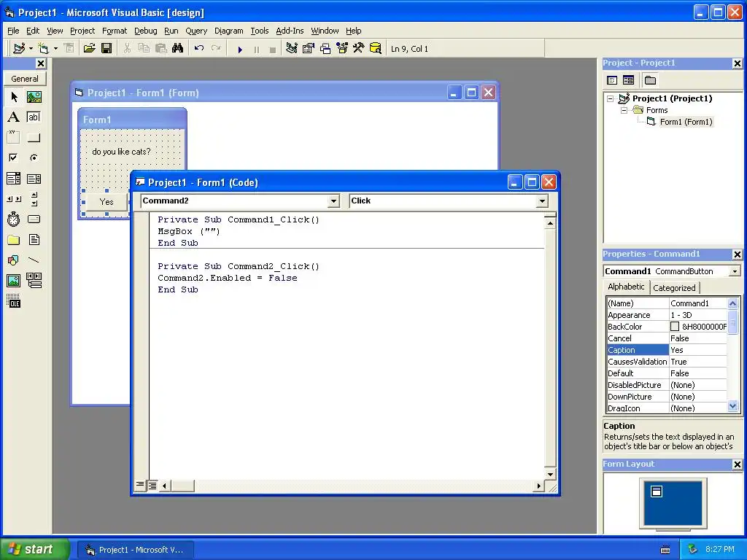The width and height of the screenshot is (747, 560).
Task: Select the CommandButton tool
Action: point(34,138)
